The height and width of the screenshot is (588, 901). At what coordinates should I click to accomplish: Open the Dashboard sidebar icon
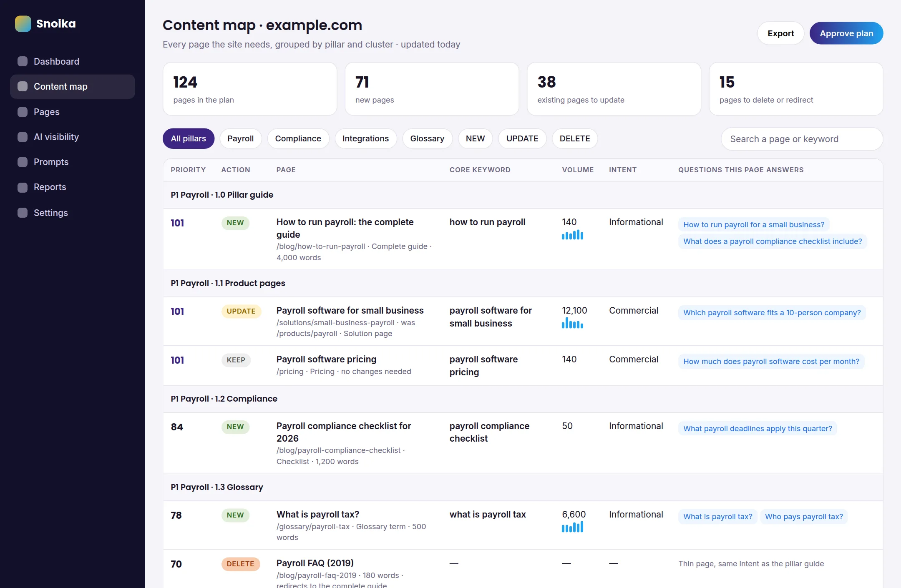coord(23,61)
